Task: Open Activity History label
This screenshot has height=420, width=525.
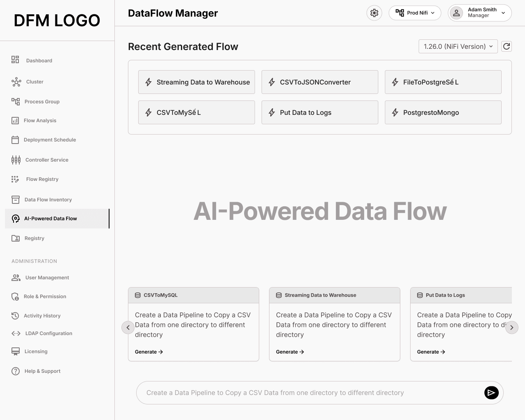Action: tap(42, 316)
